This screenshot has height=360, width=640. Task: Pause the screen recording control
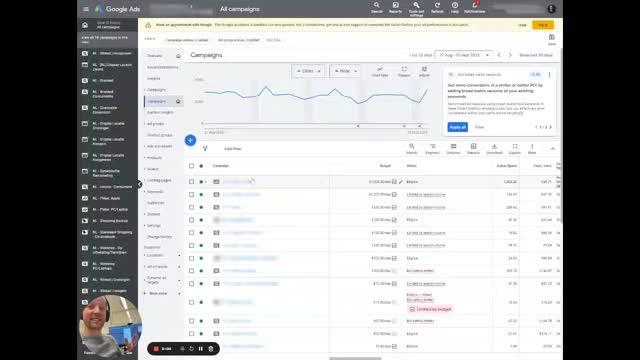200,349
